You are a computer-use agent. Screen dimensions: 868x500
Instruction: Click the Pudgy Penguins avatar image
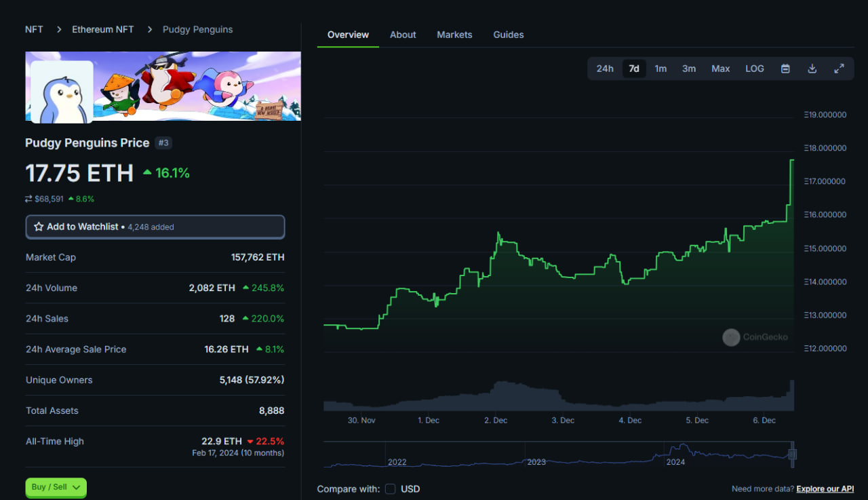coord(62,92)
